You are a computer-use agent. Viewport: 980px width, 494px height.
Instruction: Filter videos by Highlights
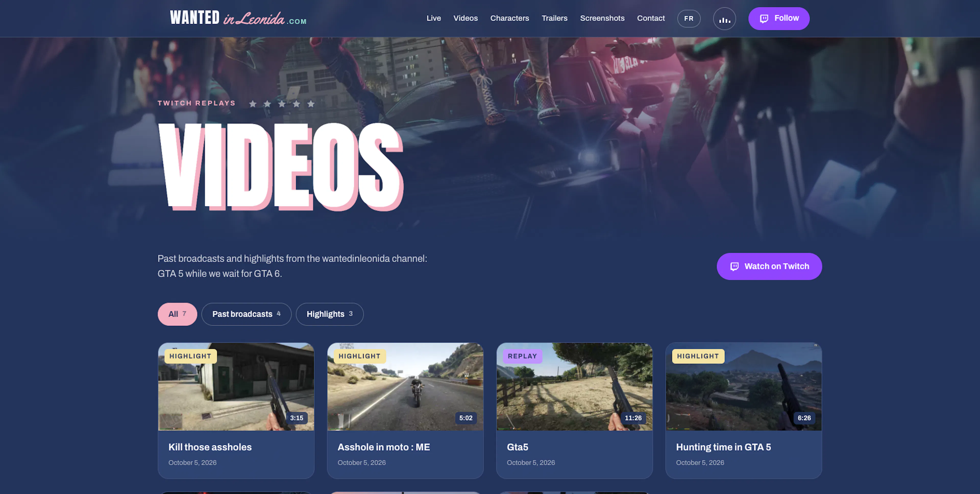330,314
